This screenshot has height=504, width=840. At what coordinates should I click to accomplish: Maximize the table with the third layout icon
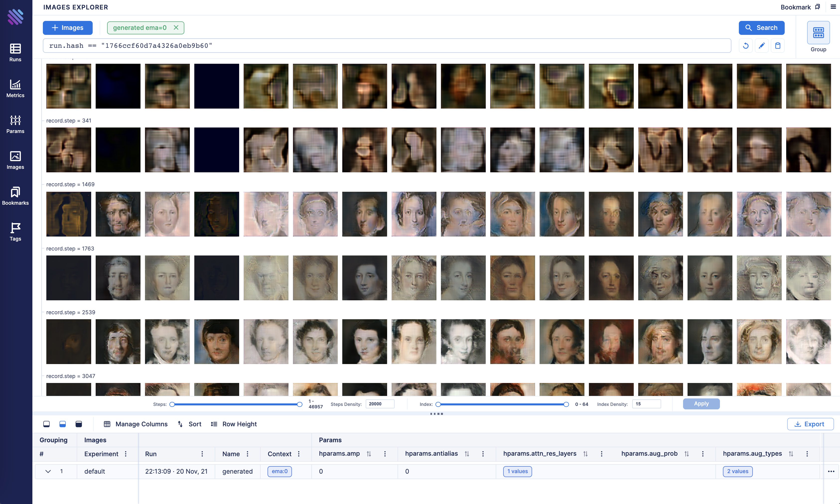click(x=79, y=424)
